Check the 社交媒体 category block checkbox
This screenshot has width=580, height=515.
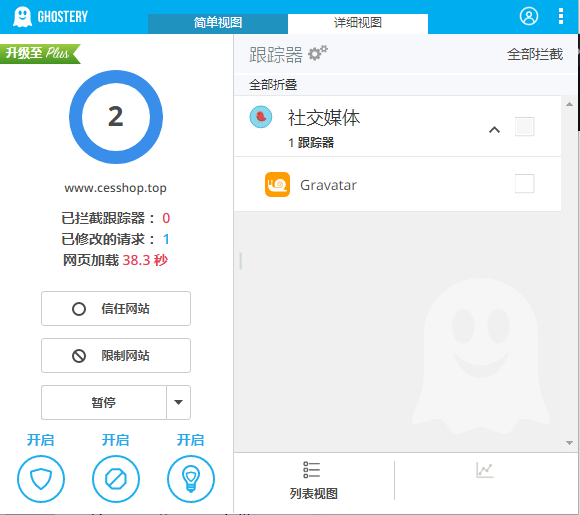pyautogui.click(x=524, y=127)
